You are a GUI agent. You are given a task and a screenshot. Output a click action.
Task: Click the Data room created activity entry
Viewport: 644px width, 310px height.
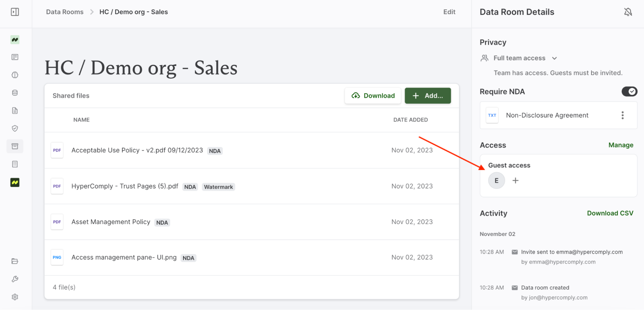pos(545,288)
